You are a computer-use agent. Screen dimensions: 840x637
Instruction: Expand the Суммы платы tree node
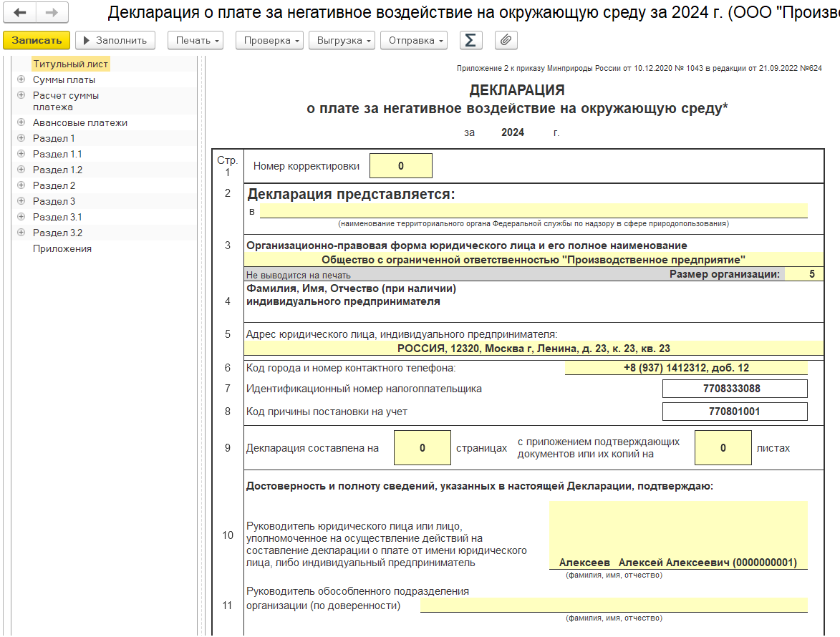(x=21, y=80)
